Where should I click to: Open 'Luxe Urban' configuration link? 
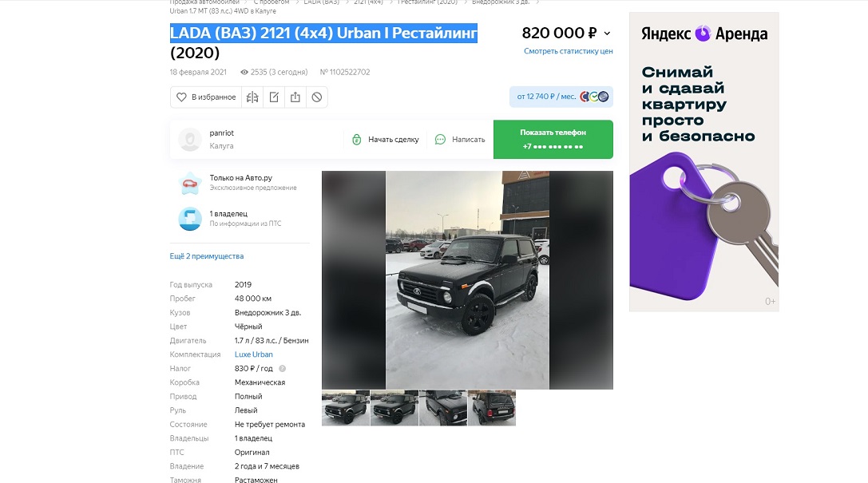click(x=254, y=354)
